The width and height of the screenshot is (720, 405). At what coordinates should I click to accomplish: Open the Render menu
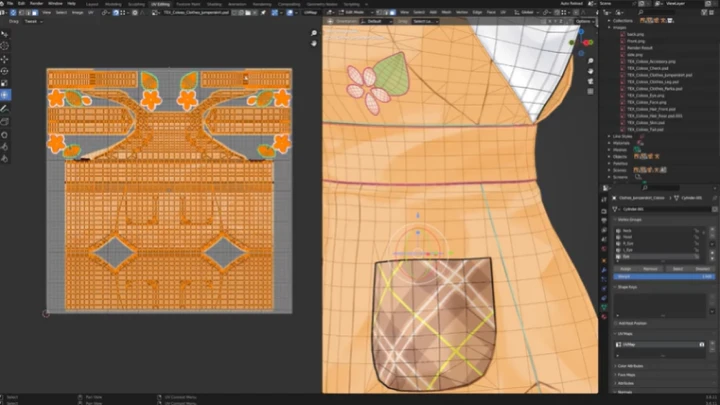pos(37,3)
